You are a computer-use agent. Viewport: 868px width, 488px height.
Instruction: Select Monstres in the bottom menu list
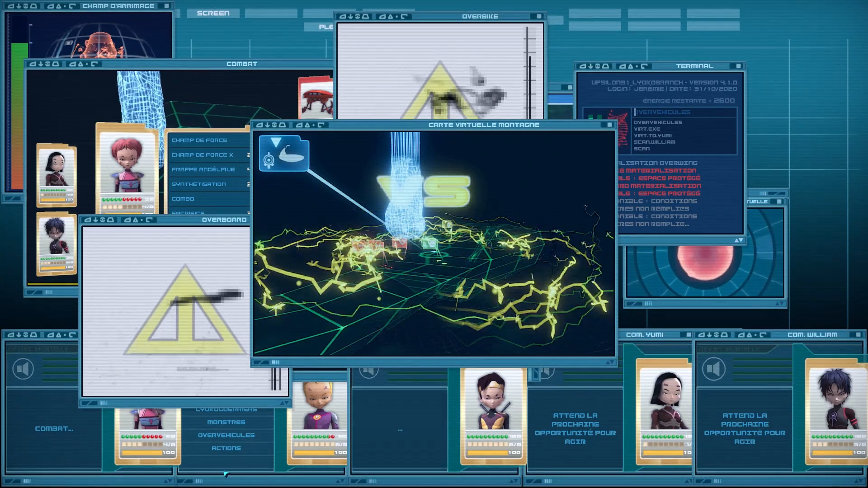[226, 422]
